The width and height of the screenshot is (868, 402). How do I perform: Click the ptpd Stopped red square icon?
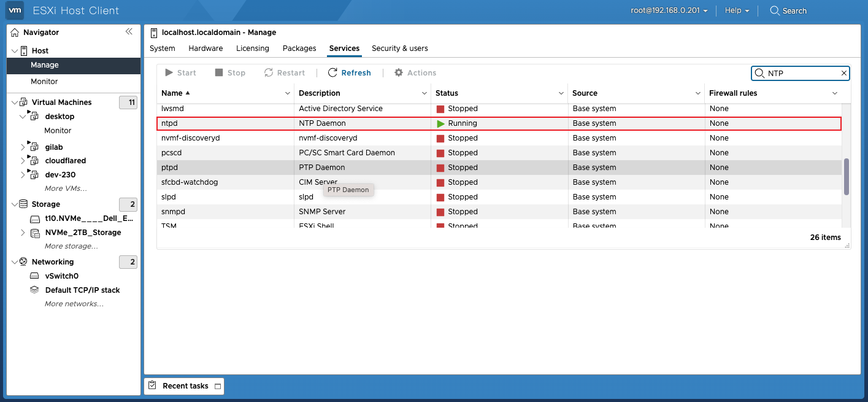[440, 168]
